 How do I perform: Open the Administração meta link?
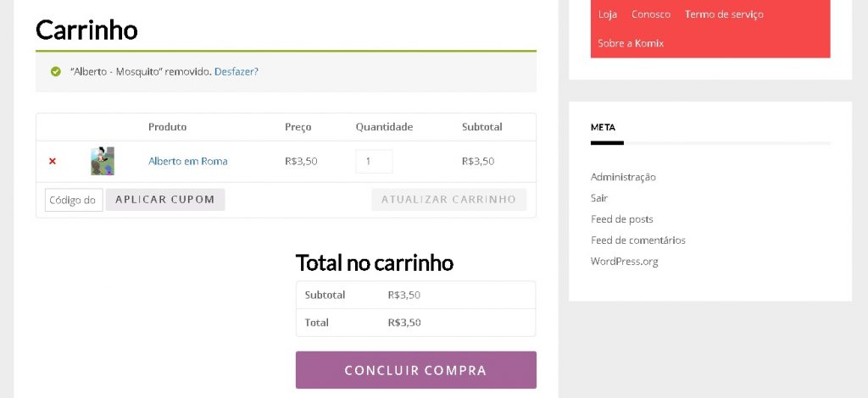623,177
